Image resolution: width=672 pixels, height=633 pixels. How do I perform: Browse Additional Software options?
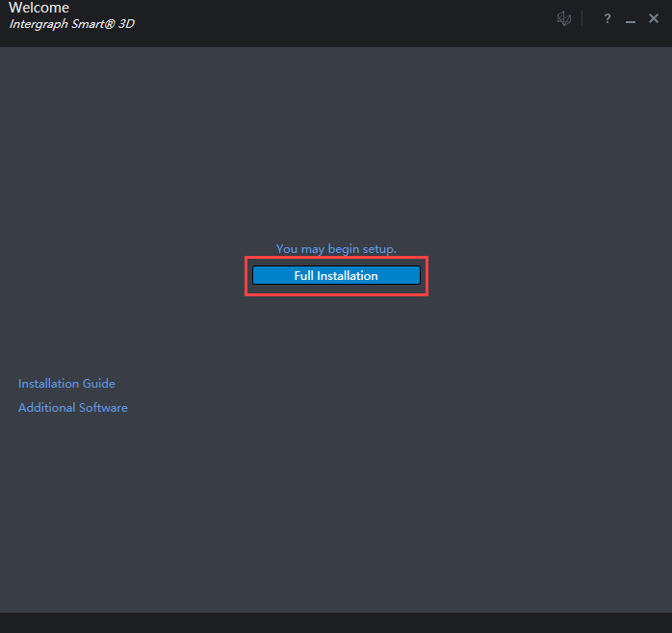[73, 407]
